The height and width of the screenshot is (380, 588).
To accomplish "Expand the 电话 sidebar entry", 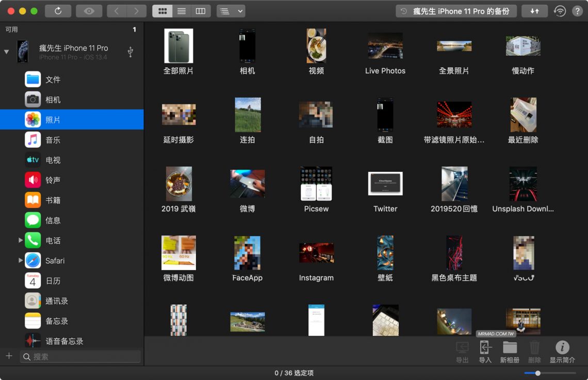I will 21,240.
